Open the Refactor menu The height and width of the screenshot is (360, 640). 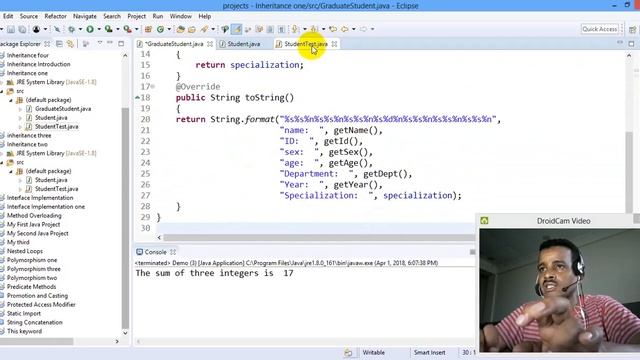pos(55,16)
